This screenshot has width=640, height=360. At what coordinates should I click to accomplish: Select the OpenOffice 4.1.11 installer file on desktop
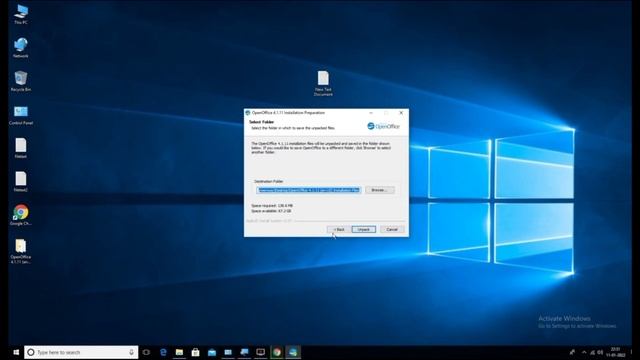point(21,251)
